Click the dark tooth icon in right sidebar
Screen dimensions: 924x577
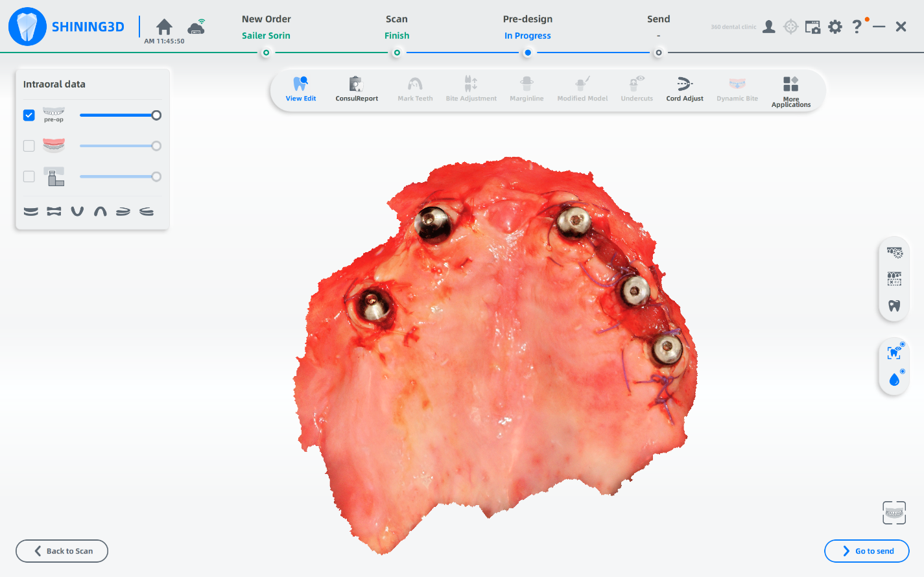(x=894, y=306)
